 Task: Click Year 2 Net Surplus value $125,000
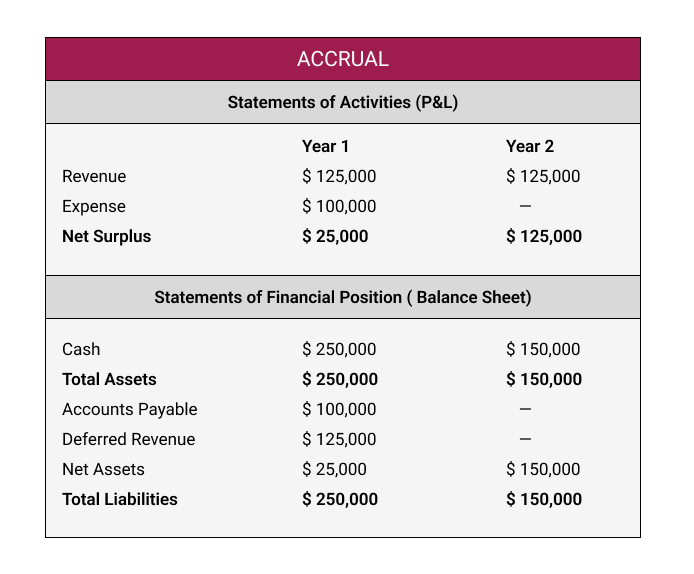click(544, 236)
